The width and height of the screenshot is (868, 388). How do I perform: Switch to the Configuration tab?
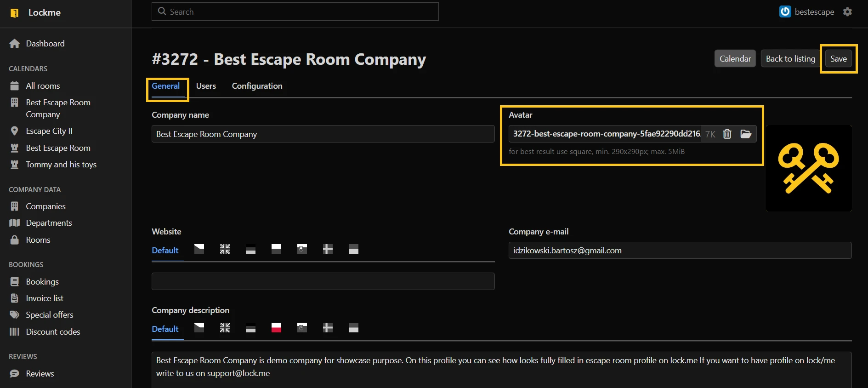coord(257,86)
